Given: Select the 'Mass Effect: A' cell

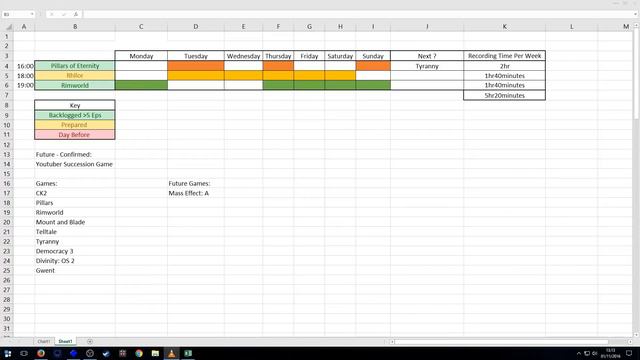Looking at the screenshot, I should click(x=196, y=193).
